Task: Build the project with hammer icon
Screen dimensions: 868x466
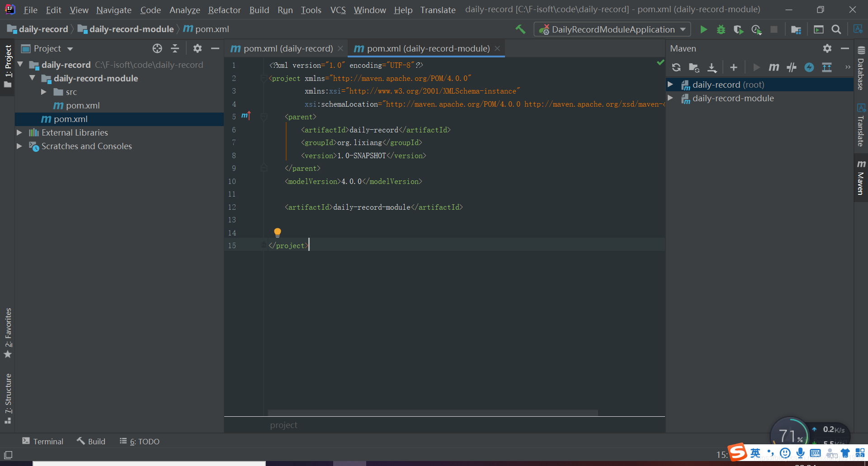Action: pos(520,29)
